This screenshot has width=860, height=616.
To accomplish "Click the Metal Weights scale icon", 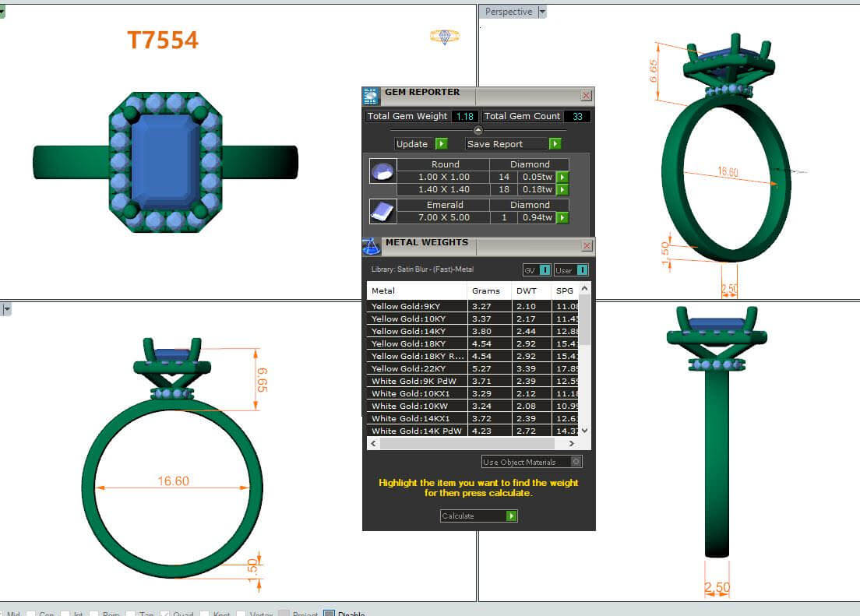I will click(x=371, y=247).
